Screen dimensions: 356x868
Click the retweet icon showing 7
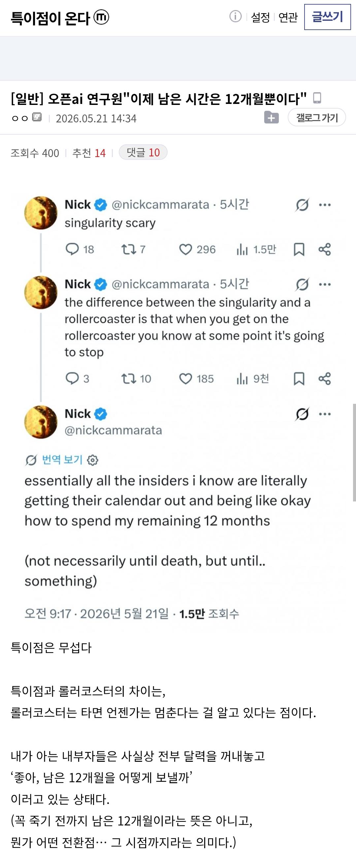pyautogui.click(x=128, y=249)
